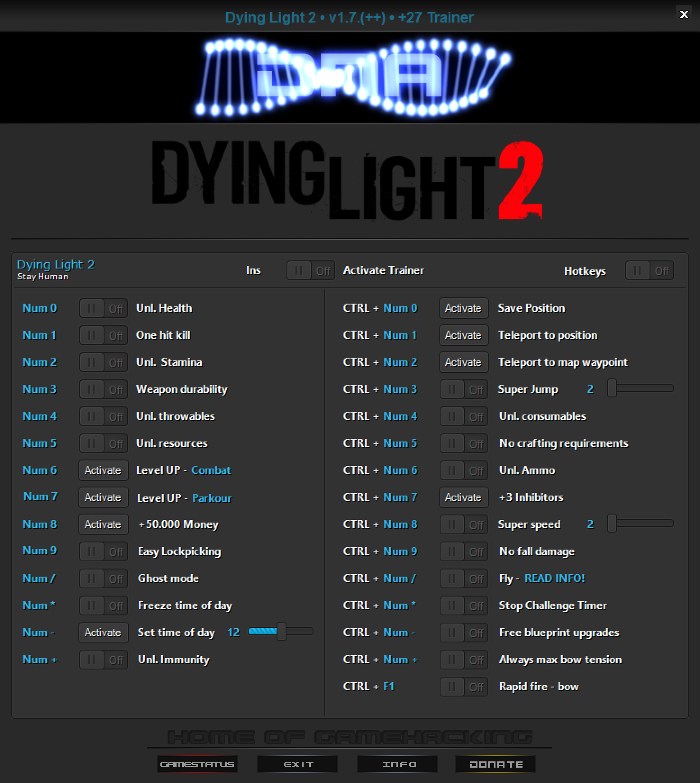Toggle Freeze time of day
700x783 pixels.
(104, 605)
